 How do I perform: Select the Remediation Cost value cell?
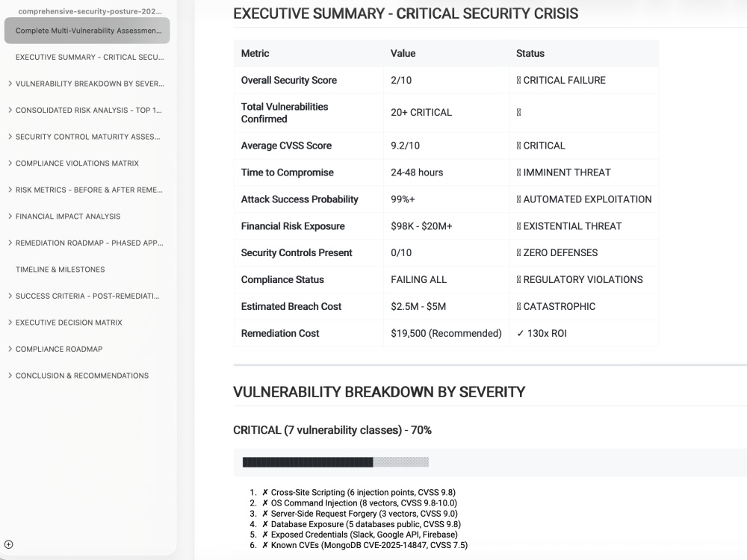pyautogui.click(x=446, y=333)
